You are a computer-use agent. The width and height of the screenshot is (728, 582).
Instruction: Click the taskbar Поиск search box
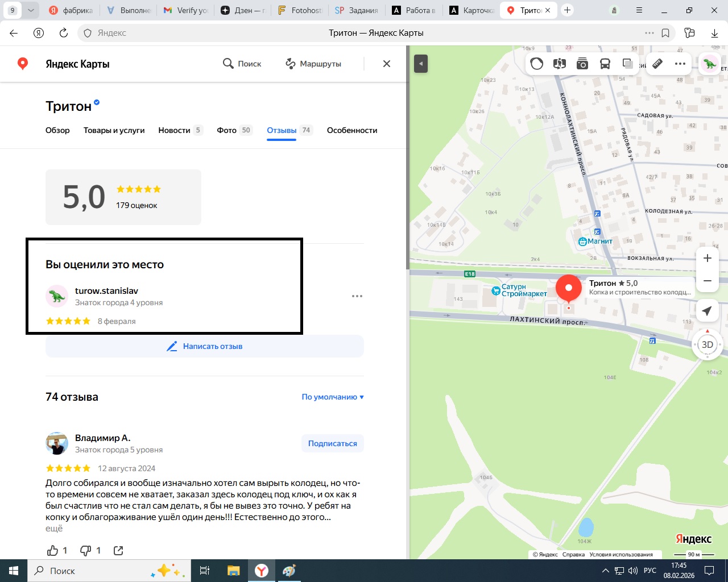[x=108, y=571]
